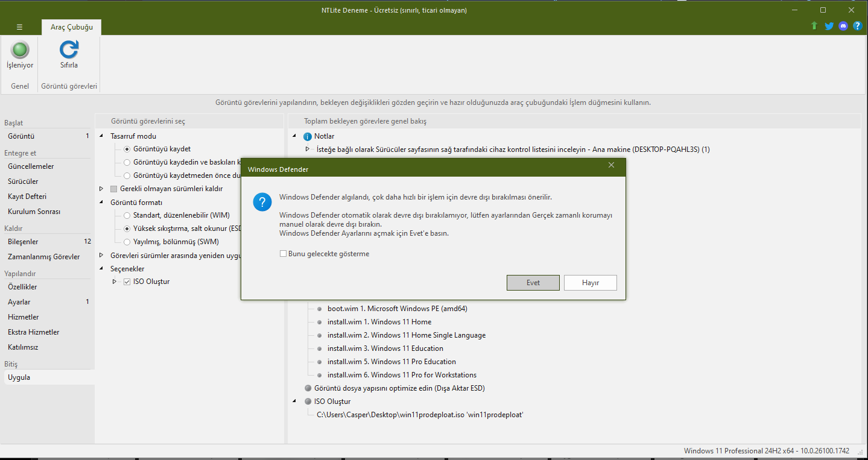Open the hamburger menu icon

click(x=19, y=27)
